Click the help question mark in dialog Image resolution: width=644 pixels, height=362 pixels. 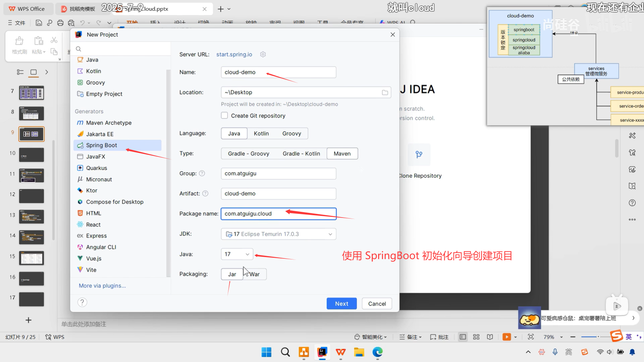tap(82, 302)
